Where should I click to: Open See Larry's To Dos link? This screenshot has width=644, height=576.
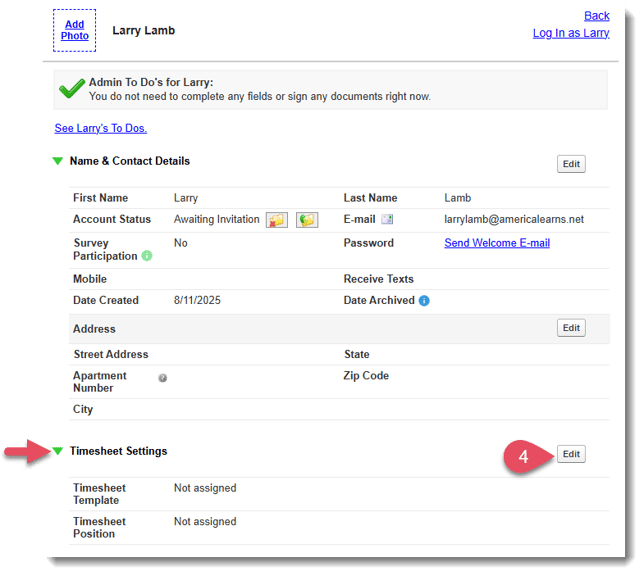point(101,128)
